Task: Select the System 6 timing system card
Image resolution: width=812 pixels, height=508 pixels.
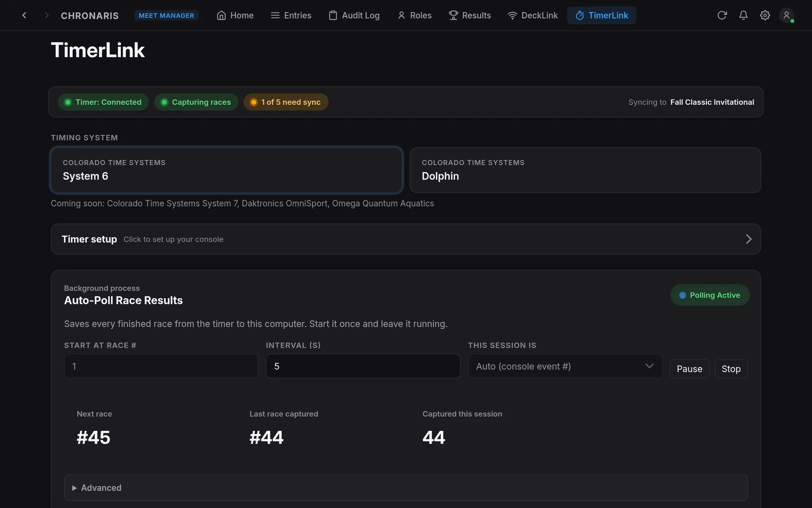Action: (x=227, y=170)
